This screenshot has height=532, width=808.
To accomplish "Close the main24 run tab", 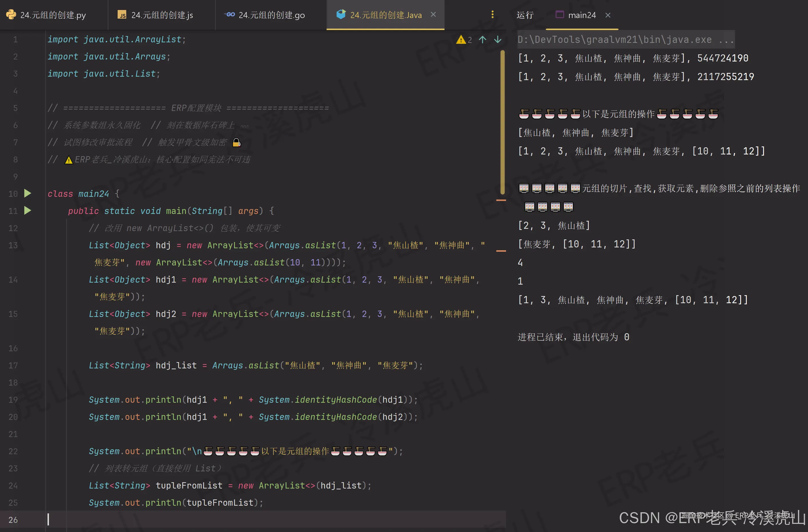I will 608,15.
